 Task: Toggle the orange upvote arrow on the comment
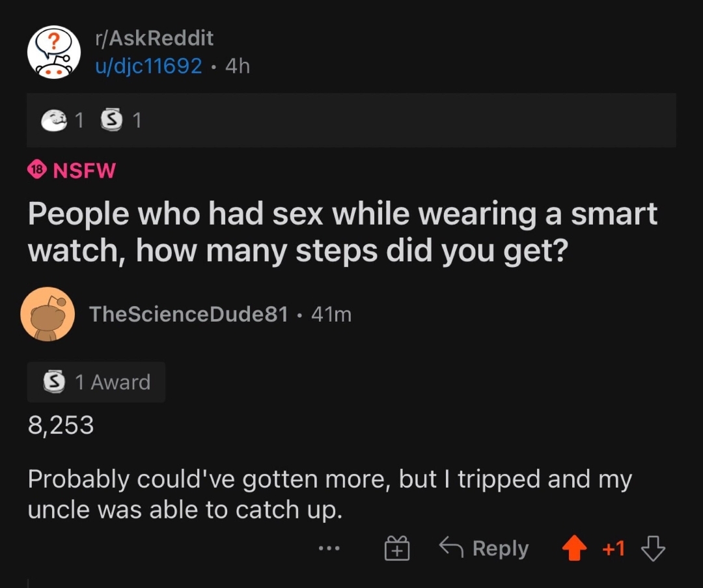pyautogui.click(x=574, y=549)
